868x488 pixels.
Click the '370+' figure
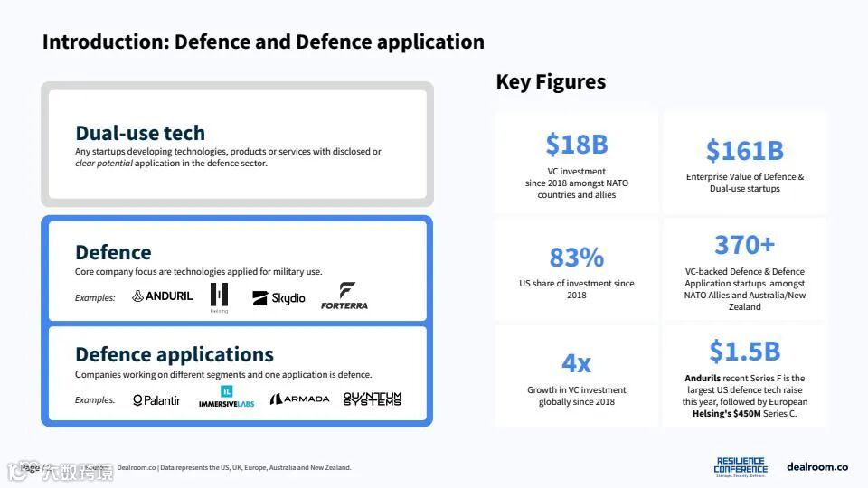[744, 245]
